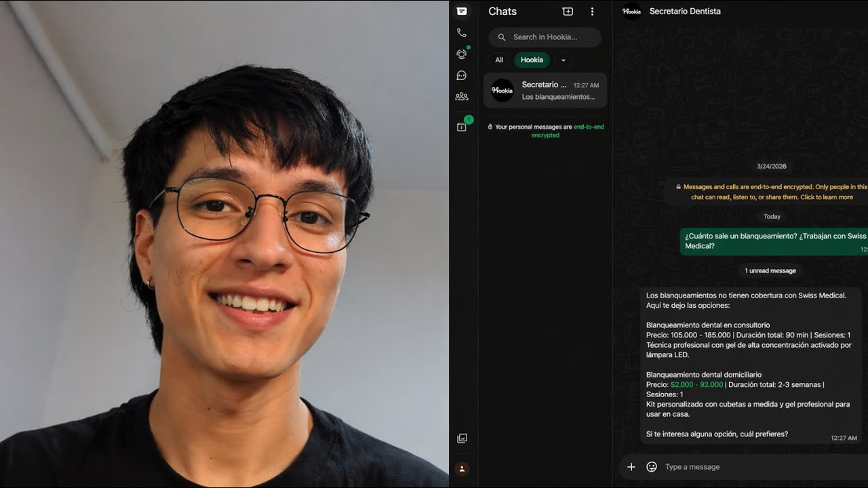Click the sent message about blanqueamiento
Image resolution: width=868 pixels, height=488 pixels.
click(774, 241)
